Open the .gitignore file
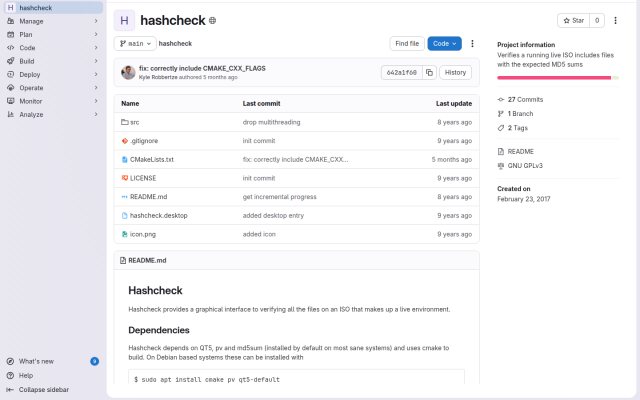 144,141
